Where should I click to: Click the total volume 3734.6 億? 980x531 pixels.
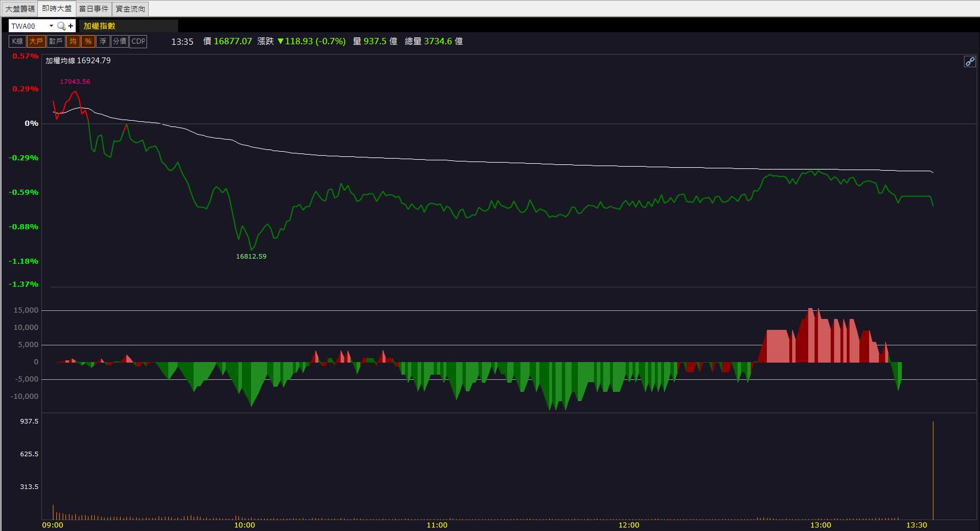click(443, 41)
